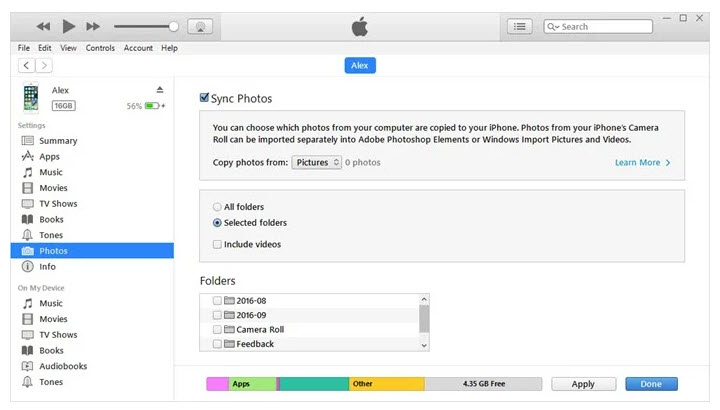720x410 pixels.
Task: Click the iPhone device thumbnail
Action: coord(31,98)
